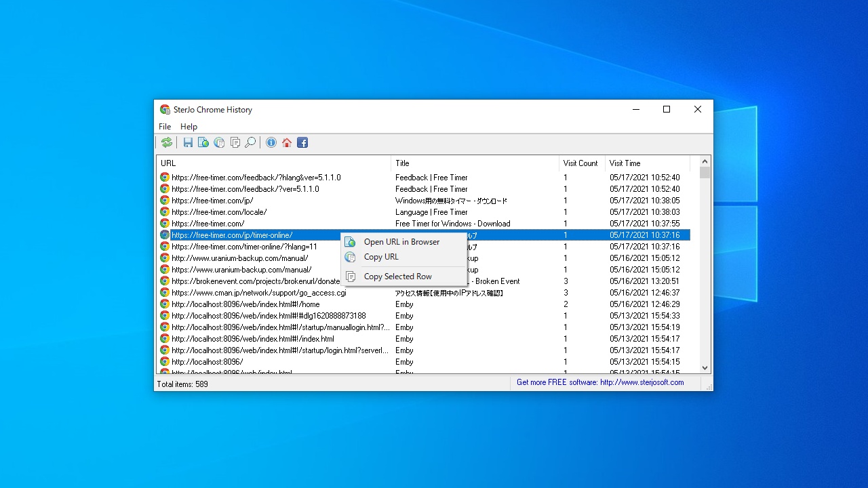Click the vertical scrollbar thumb
This screenshot has height=488, width=868.
[x=705, y=173]
